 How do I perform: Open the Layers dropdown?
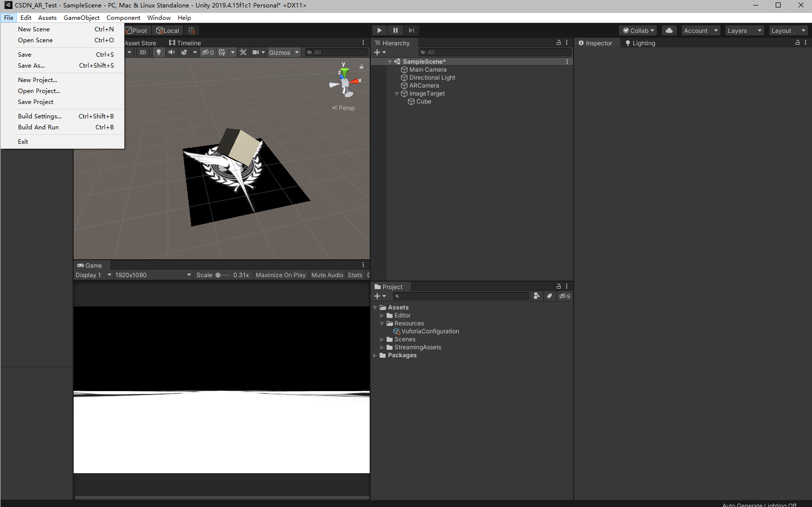click(744, 30)
